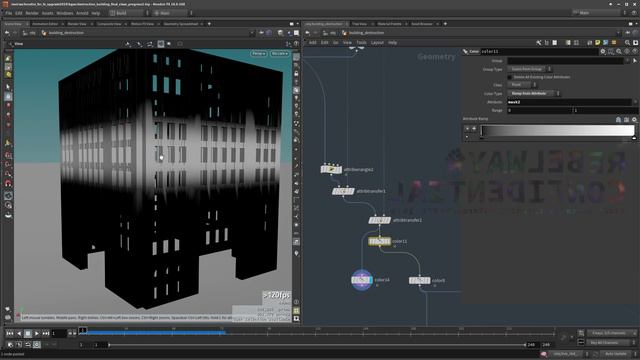Switch to the Geometry Spreadsheet tab
The width and height of the screenshot is (640, 360).
pos(180,24)
